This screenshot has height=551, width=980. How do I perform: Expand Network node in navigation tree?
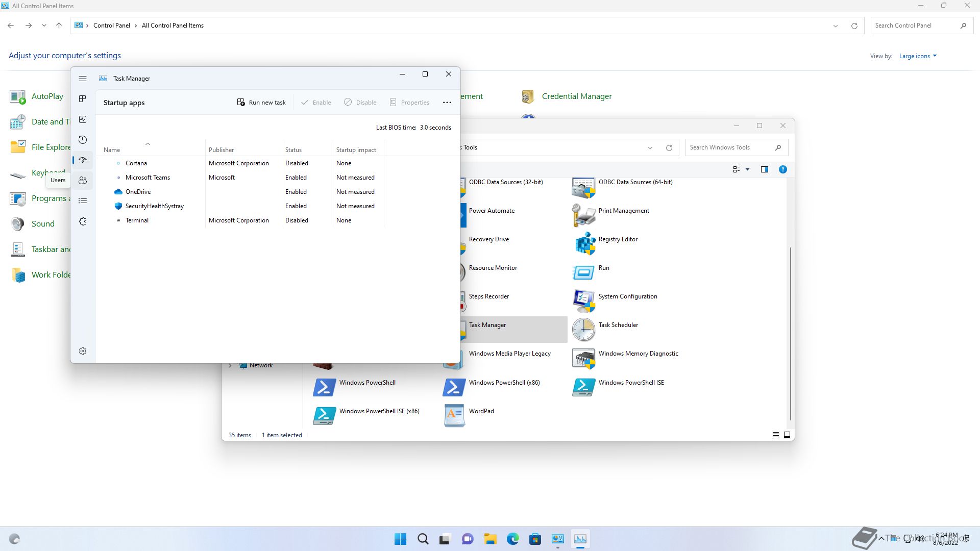point(230,365)
